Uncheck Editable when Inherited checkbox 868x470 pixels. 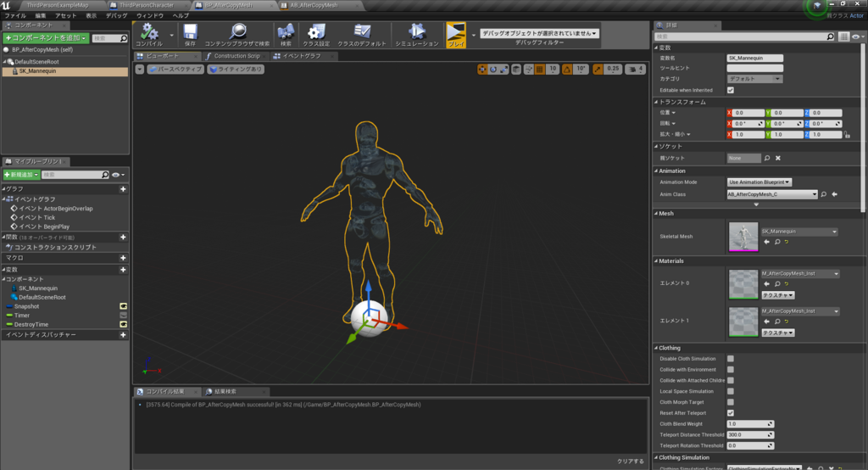tap(731, 90)
